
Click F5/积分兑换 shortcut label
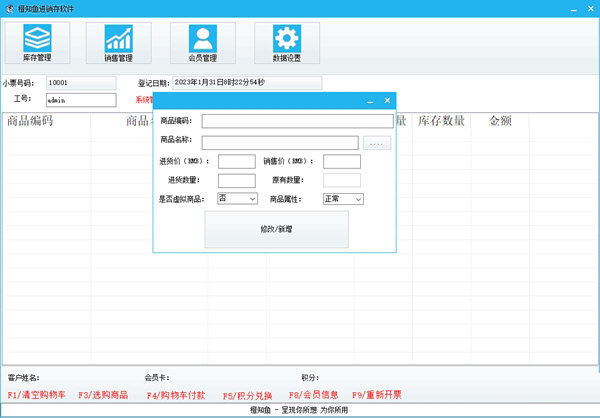pos(248,396)
